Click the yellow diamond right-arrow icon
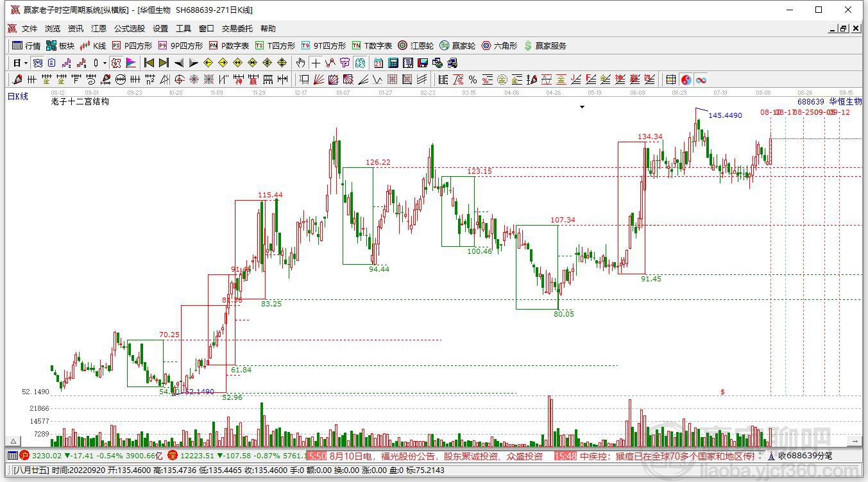Image resolution: width=868 pixels, height=482 pixels. 223,63
